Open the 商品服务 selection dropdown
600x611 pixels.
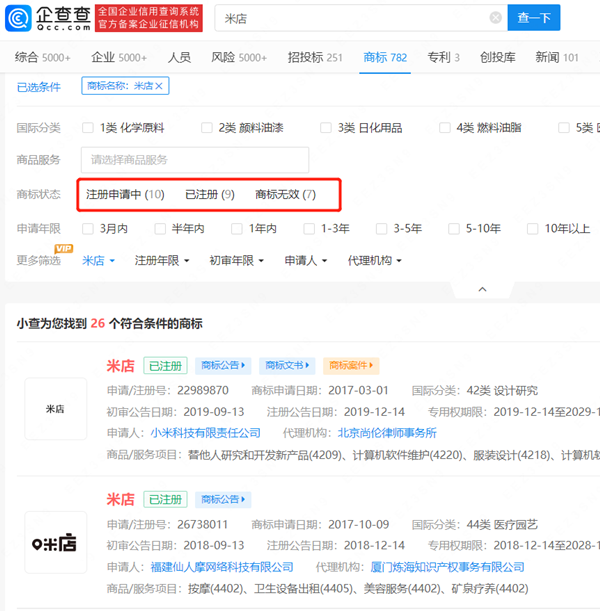point(195,160)
